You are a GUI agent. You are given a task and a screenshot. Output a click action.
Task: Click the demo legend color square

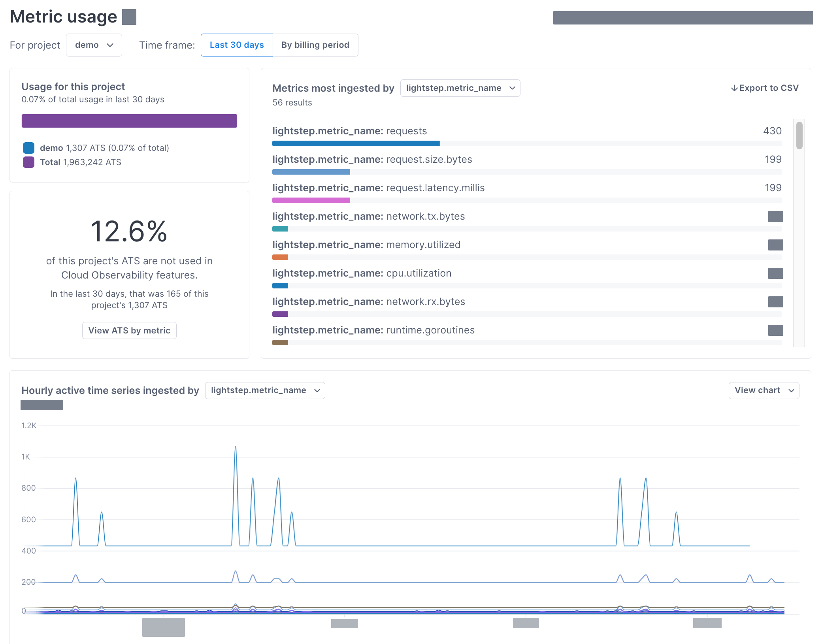point(28,148)
